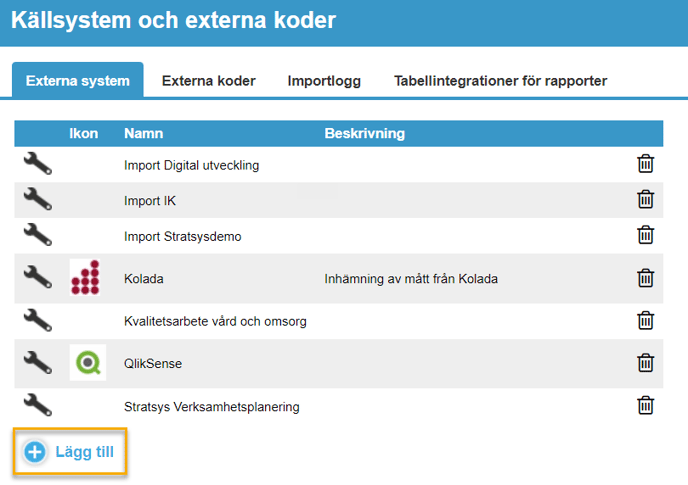The width and height of the screenshot is (688, 485).
Task: Open wrench settings for QlikSense
Action: click(x=37, y=362)
